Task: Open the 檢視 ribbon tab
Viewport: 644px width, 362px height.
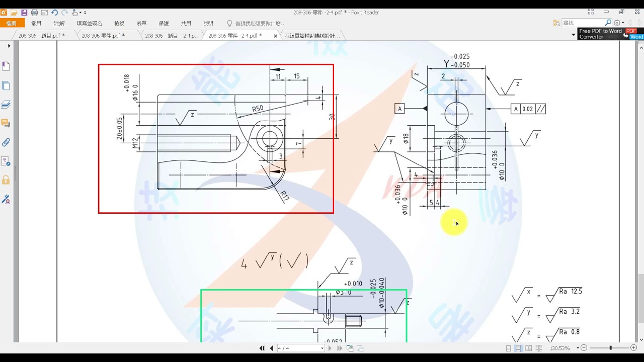Action: (x=119, y=23)
